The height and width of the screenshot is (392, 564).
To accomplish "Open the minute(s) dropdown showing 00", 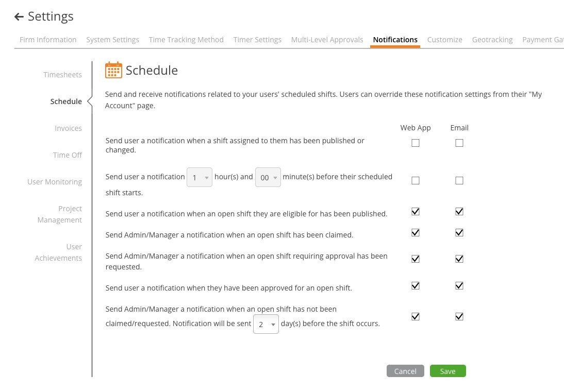I will coord(268,177).
